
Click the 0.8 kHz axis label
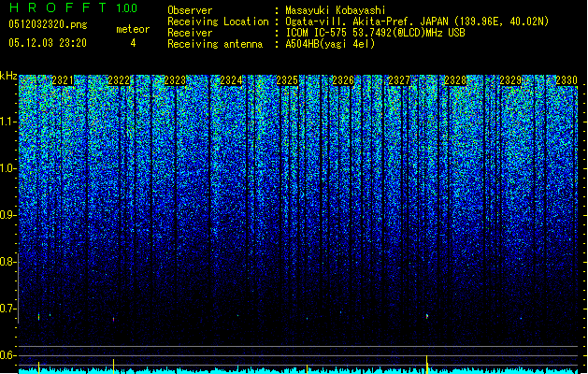point(8,262)
